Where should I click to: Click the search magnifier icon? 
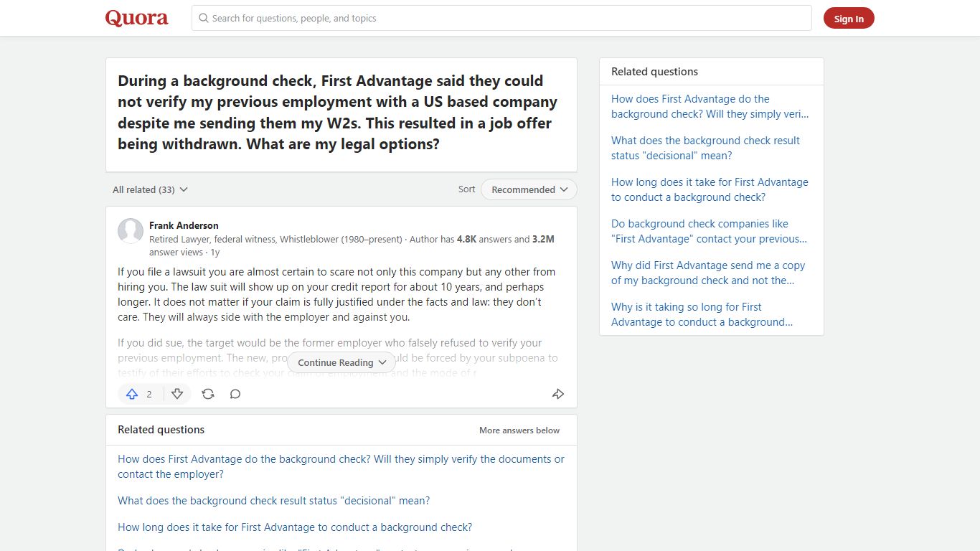204,18
